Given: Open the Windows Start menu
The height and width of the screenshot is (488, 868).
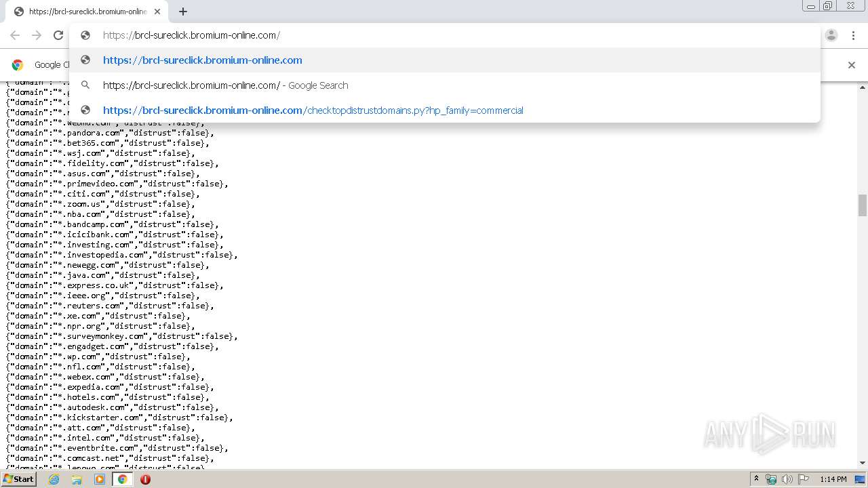Looking at the screenshot, I should pos(19,479).
